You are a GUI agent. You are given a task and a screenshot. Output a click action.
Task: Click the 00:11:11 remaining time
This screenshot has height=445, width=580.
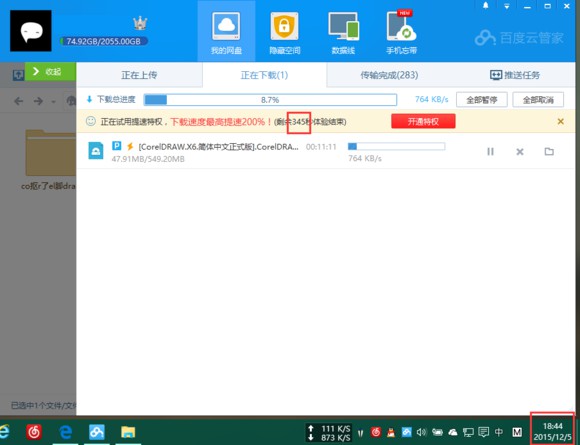point(321,147)
